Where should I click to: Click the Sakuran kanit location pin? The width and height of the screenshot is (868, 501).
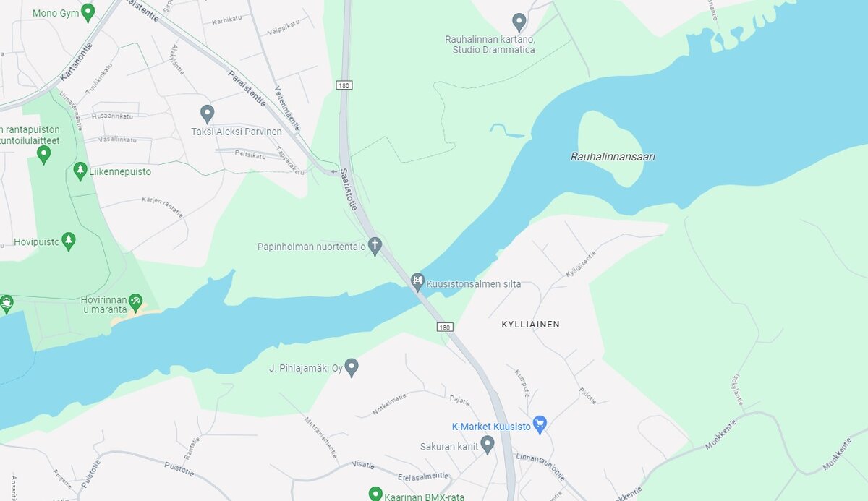[488, 444]
